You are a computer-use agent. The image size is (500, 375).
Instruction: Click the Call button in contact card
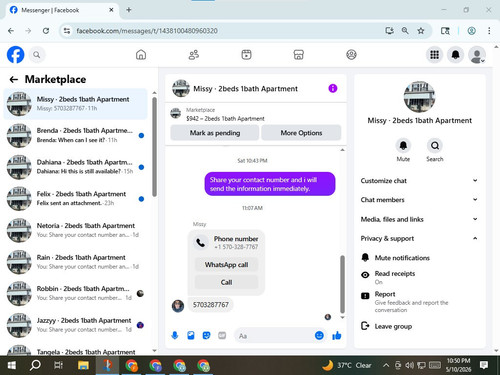coord(226,282)
